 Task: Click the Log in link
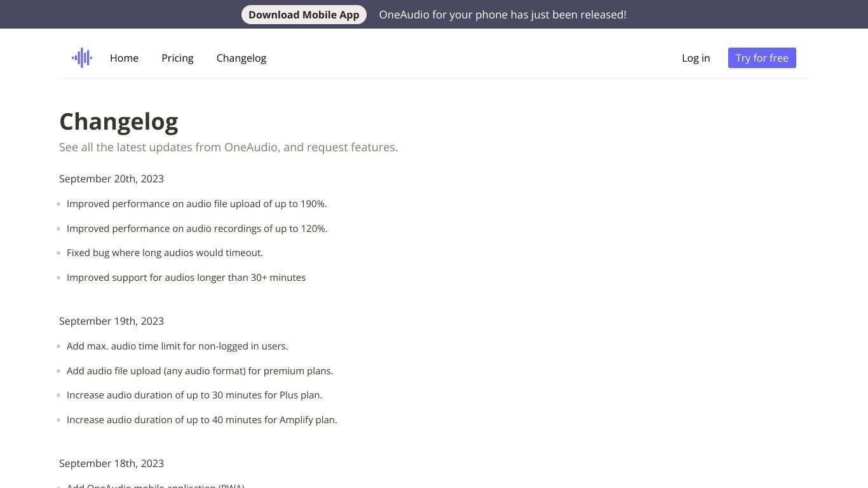click(x=696, y=58)
